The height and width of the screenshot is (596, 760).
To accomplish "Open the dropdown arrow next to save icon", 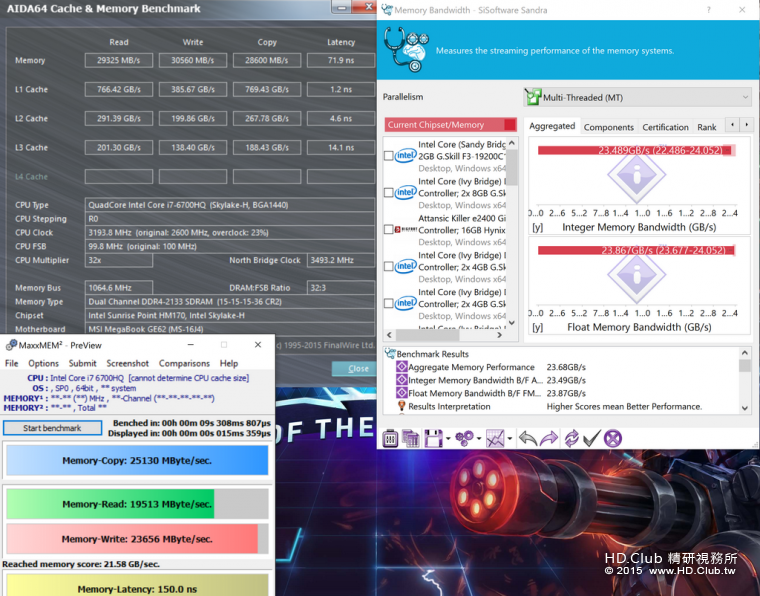I will click(x=448, y=439).
